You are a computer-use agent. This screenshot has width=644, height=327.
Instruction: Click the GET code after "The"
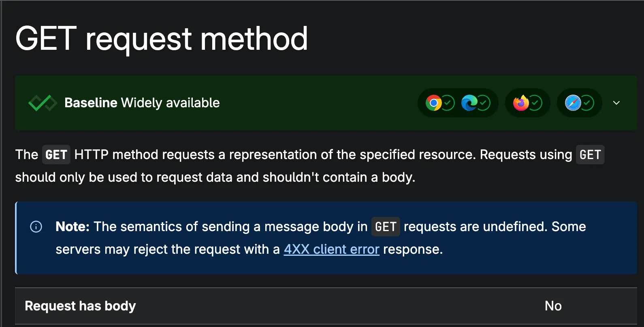tap(56, 155)
